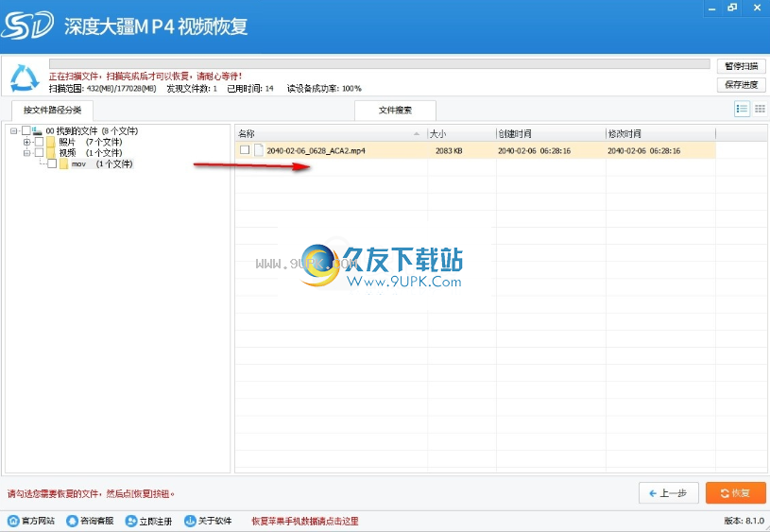
Task: Click the 关于软件 info icon
Action: [x=190, y=521]
